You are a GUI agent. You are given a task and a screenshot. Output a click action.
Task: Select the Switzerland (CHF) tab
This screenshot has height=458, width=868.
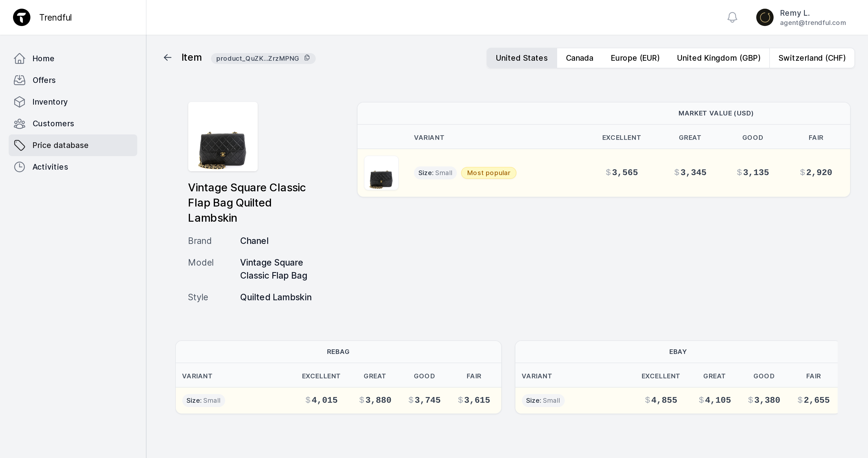[812, 58]
